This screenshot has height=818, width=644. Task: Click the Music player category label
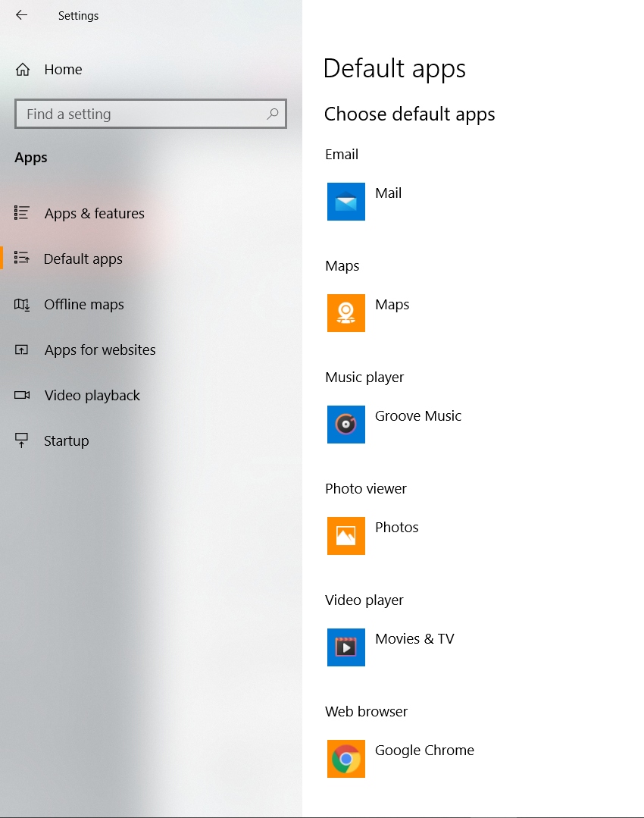(x=364, y=378)
